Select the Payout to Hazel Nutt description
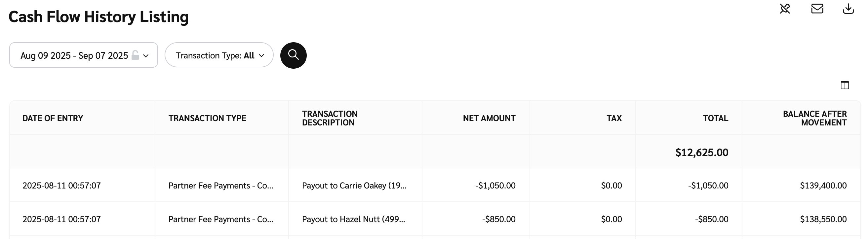 tap(353, 219)
